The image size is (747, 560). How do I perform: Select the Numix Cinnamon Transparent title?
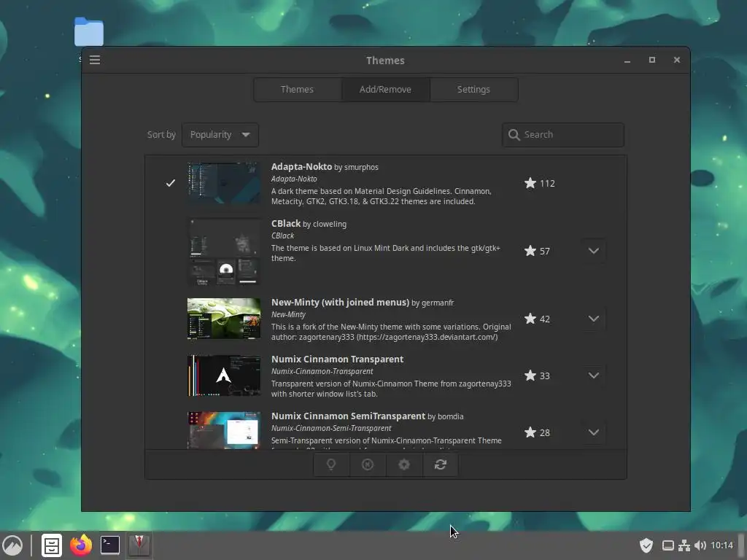[337, 359]
